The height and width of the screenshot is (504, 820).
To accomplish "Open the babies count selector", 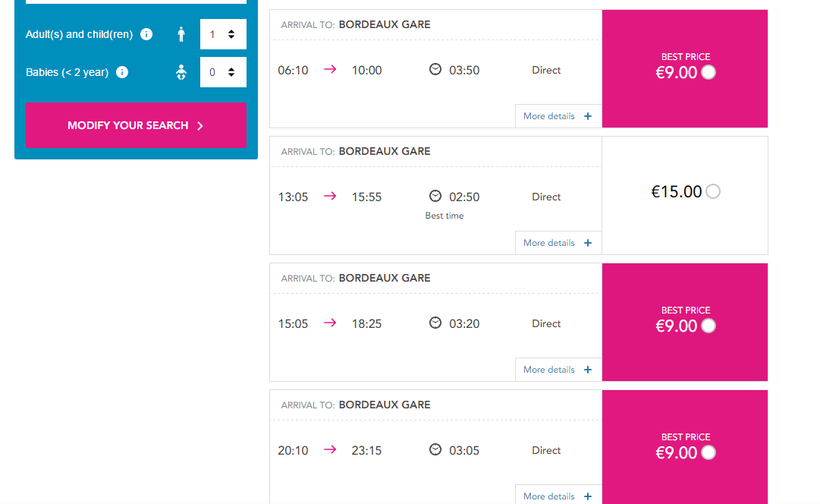I will coord(223,72).
